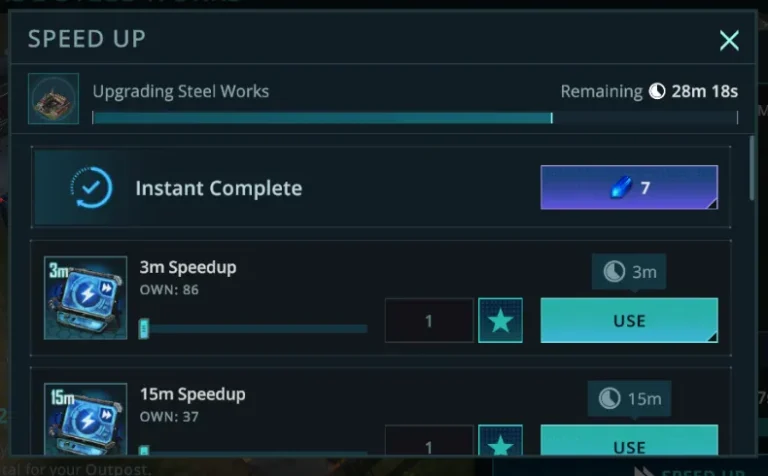Image resolution: width=768 pixels, height=476 pixels.
Task: Click the 15m Speedup quantity field
Action: (429, 445)
